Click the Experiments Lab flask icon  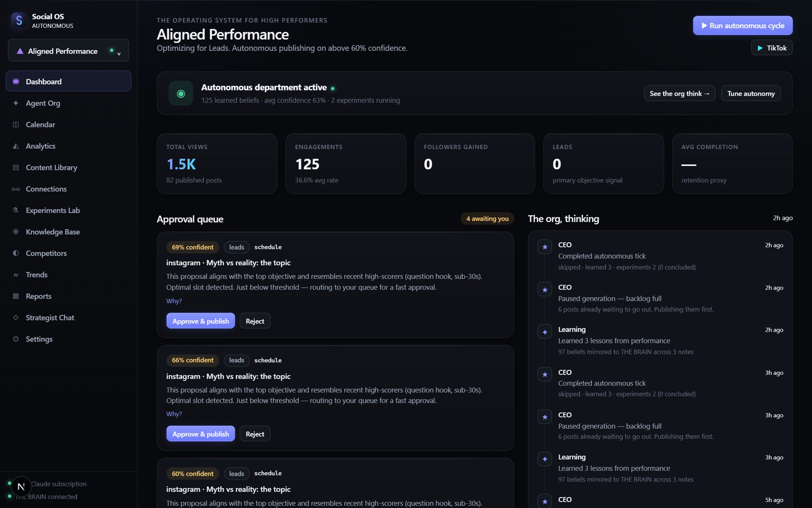(16, 210)
